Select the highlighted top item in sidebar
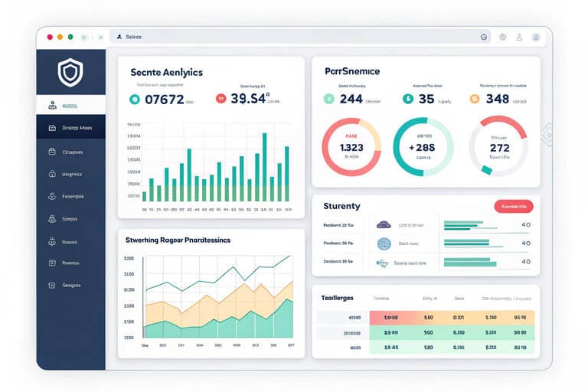Image resolution: width=588 pixels, height=392 pixels. pyautogui.click(x=70, y=106)
